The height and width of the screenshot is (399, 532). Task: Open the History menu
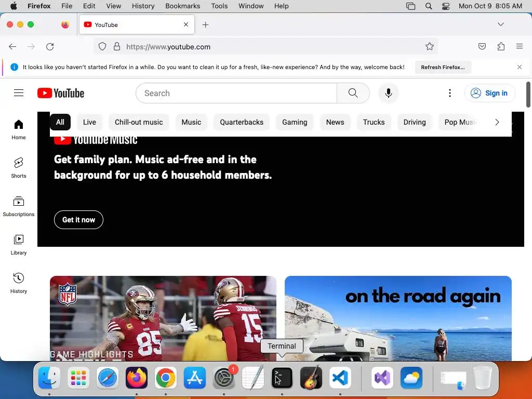143,6
